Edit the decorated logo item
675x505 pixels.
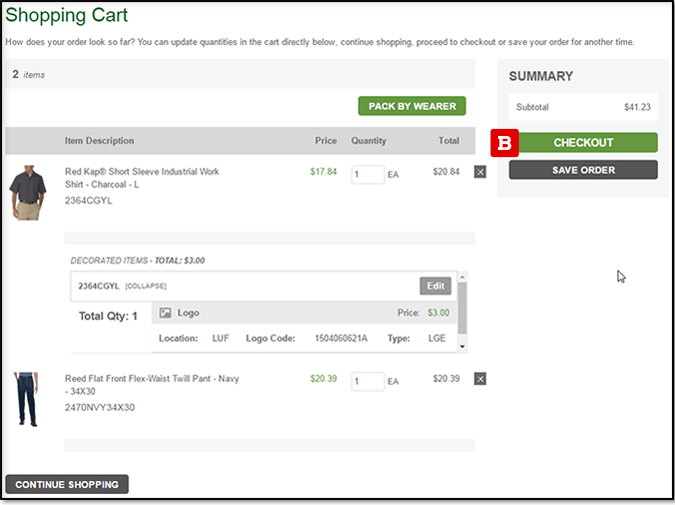[x=435, y=286]
